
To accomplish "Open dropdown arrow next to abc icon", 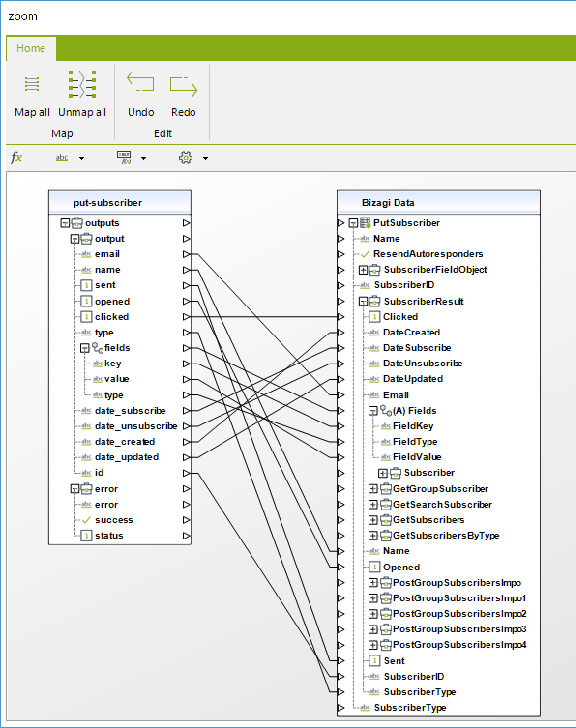I will [x=82, y=158].
